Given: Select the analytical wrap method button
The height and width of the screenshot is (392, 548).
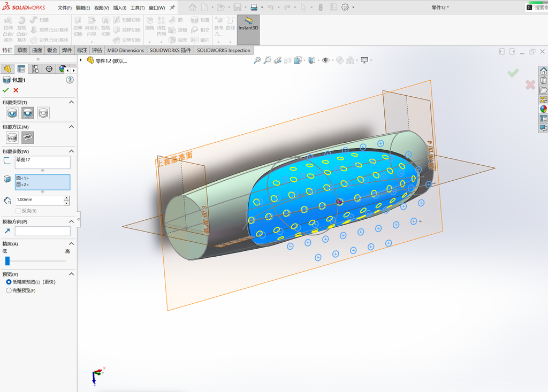Looking at the screenshot, I should coord(12,137).
